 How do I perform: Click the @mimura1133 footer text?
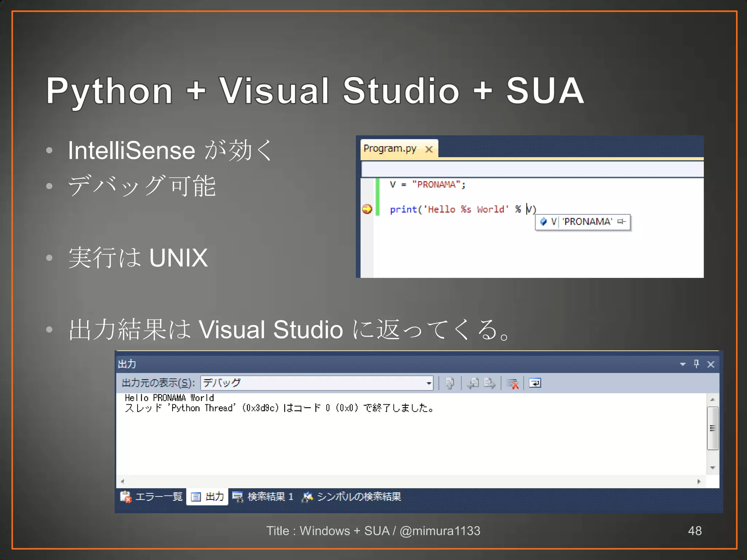(x=440, y=530)
